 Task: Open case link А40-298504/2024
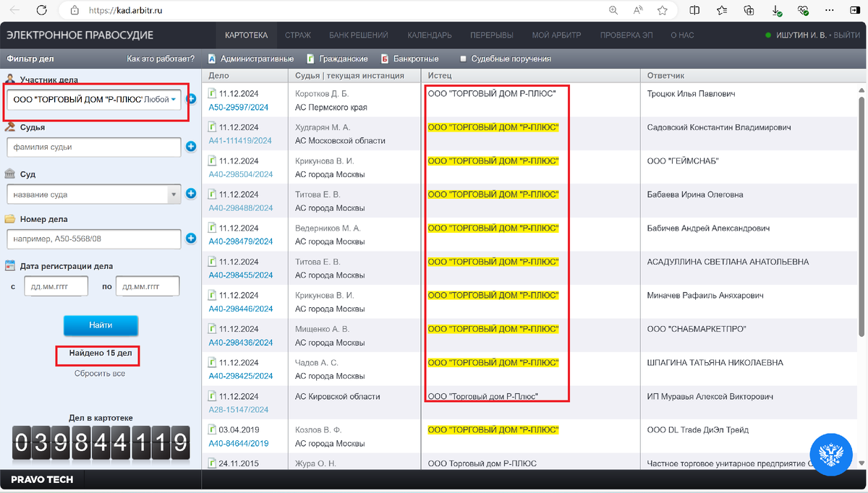[x=241, y=174]
